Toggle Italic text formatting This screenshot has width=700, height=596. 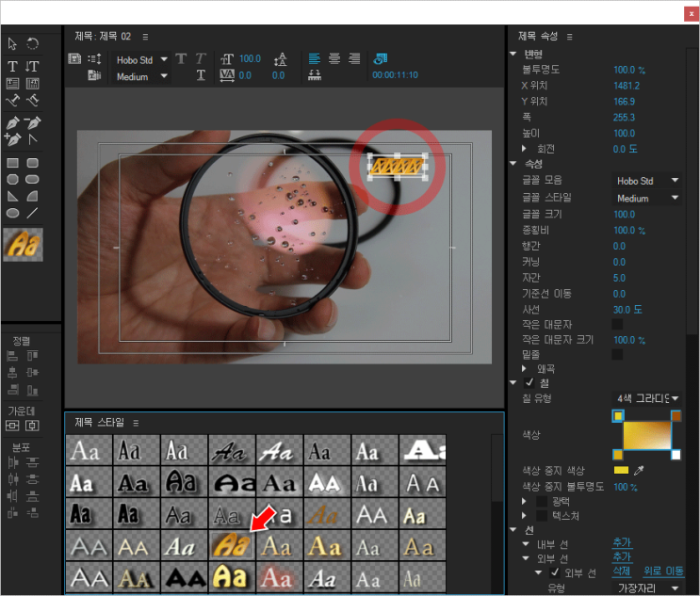point(201,59)
